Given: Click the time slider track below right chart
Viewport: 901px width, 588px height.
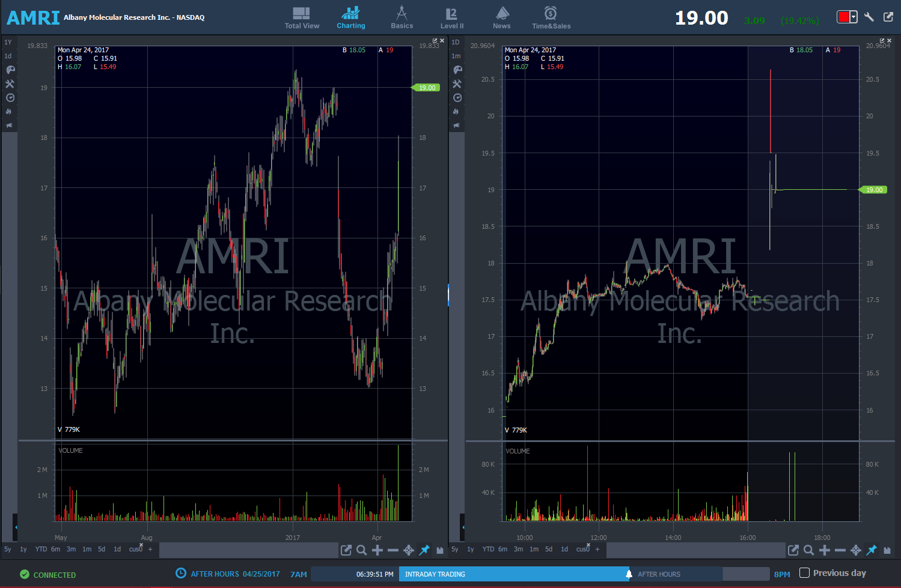Looking at the screenshot, I should [695, 550].
